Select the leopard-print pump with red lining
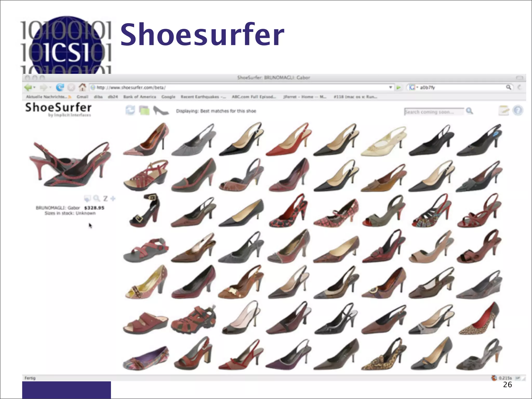Viewport: 532px width, 399px height. 479,318
